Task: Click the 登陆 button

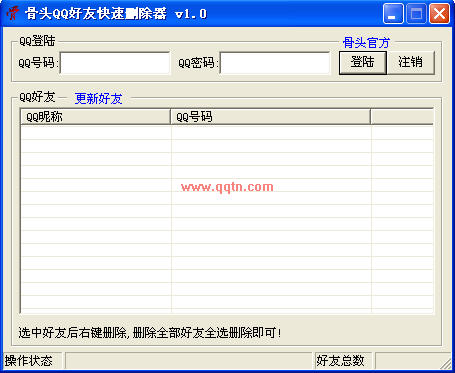Action: [363, 62]
